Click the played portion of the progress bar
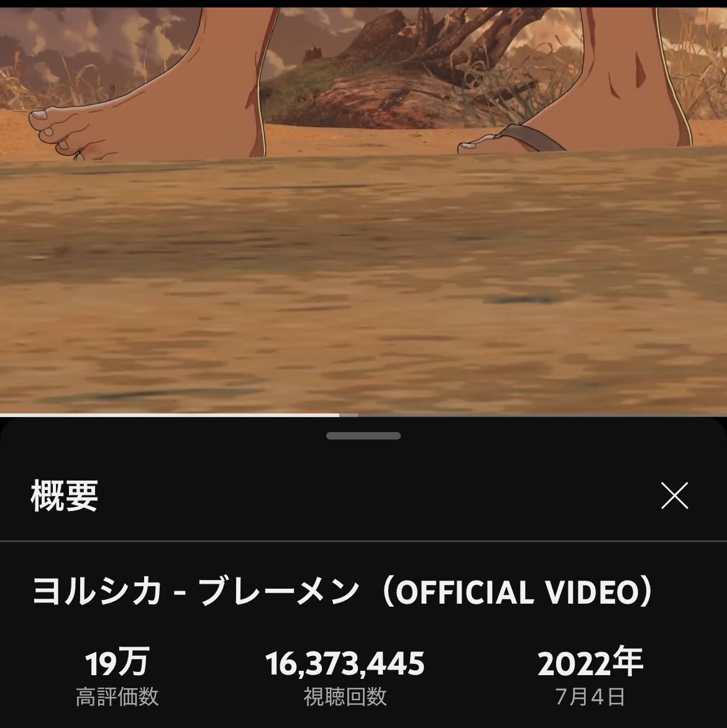727x728 pixels. (x=170, y=415)
